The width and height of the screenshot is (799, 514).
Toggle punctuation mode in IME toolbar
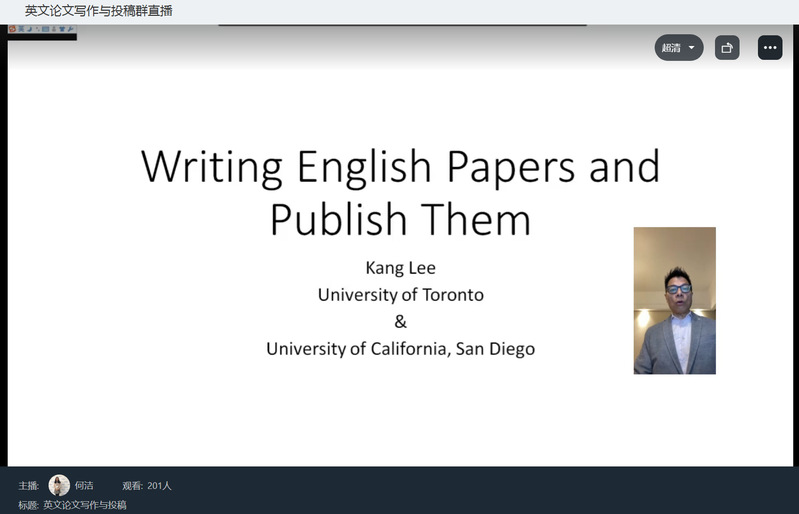coord(37,30)
